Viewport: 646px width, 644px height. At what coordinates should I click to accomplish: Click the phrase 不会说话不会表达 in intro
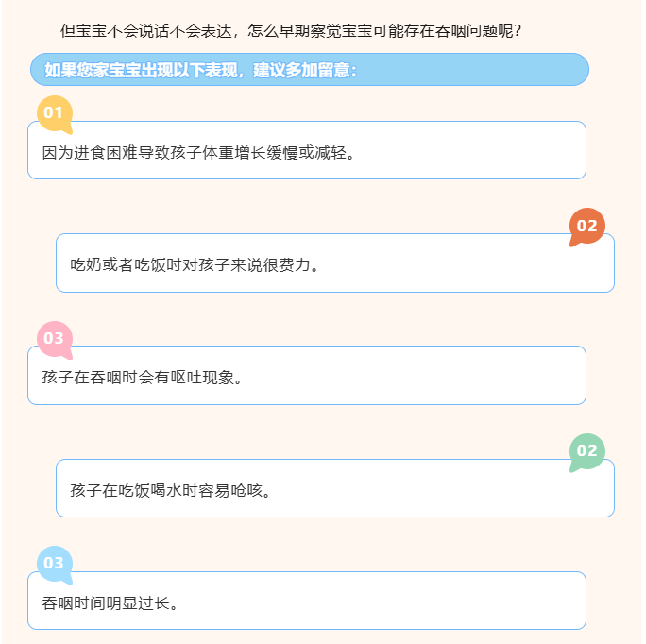point(166,30)
